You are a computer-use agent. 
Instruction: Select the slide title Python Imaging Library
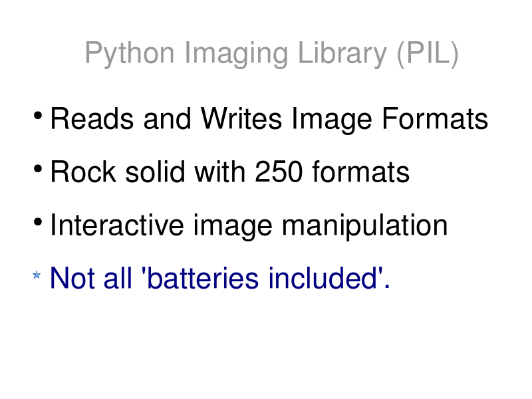tap(271, 54)
